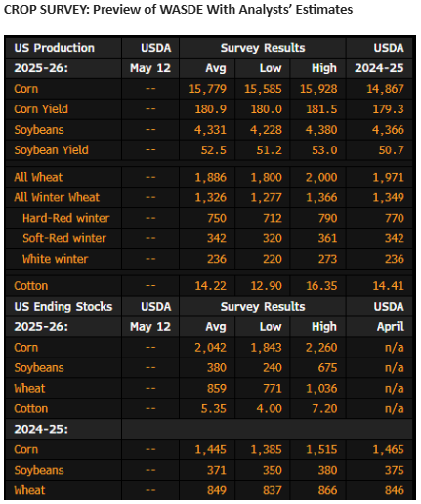Select corn production low value 15,585
421x504 pixels.
(x=263, y=89)
